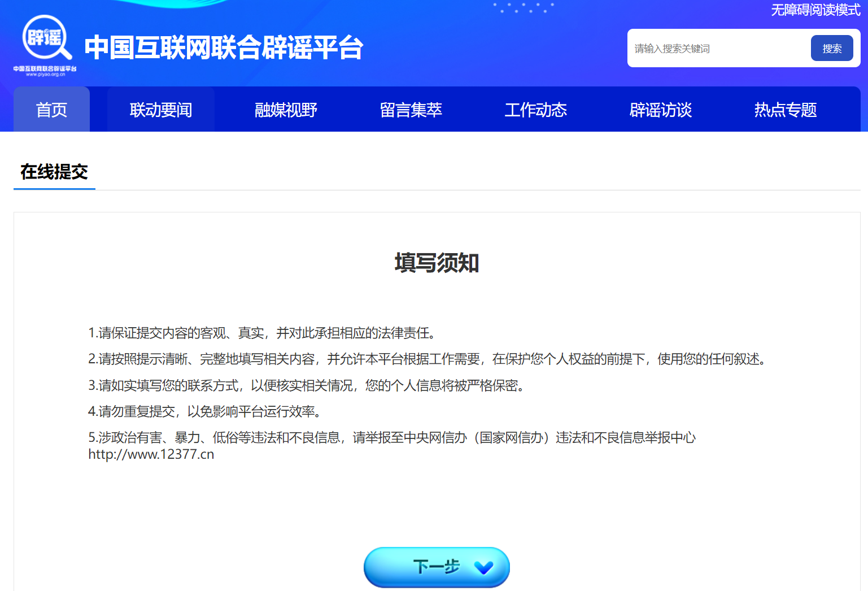This screenshot has width=868, height=591.
Task: Open the 联动要闻 navigation item
Action: (161, 110)
